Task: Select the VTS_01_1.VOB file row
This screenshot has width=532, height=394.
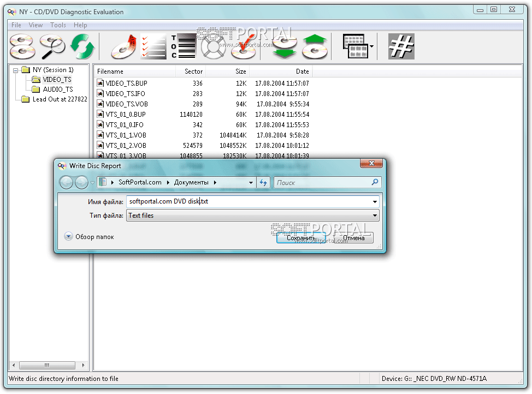Action: point(203,135)
